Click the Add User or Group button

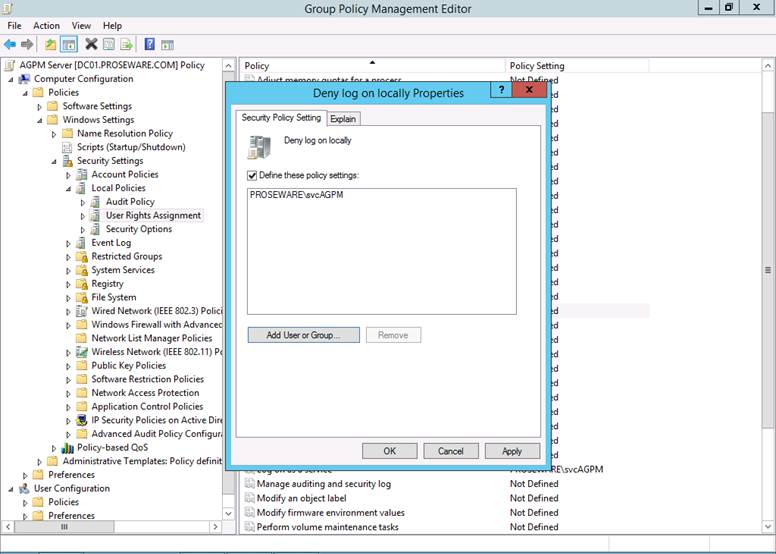coord(304,335)
